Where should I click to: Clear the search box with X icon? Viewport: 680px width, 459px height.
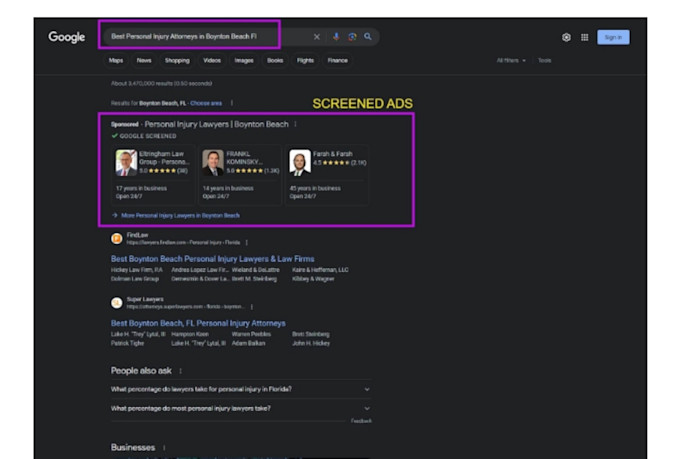(317, 37)
